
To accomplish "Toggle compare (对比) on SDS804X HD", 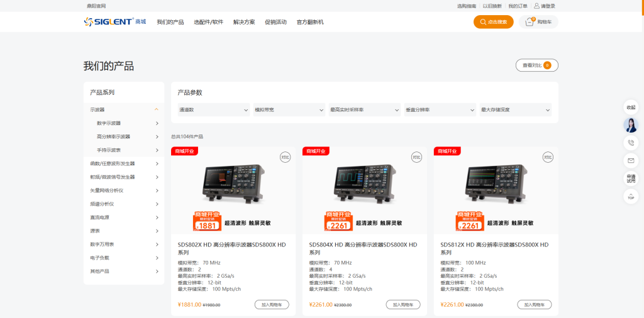I will tap(416, 156).
